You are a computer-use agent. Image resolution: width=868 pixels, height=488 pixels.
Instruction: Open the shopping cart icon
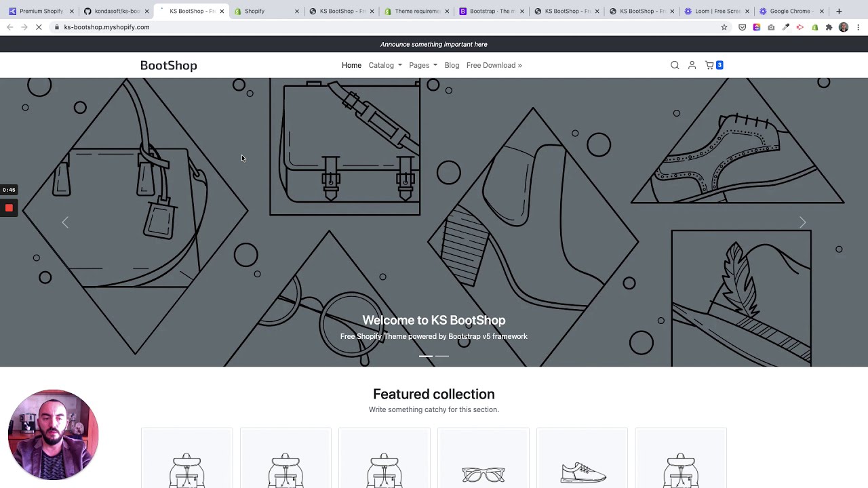709,65
